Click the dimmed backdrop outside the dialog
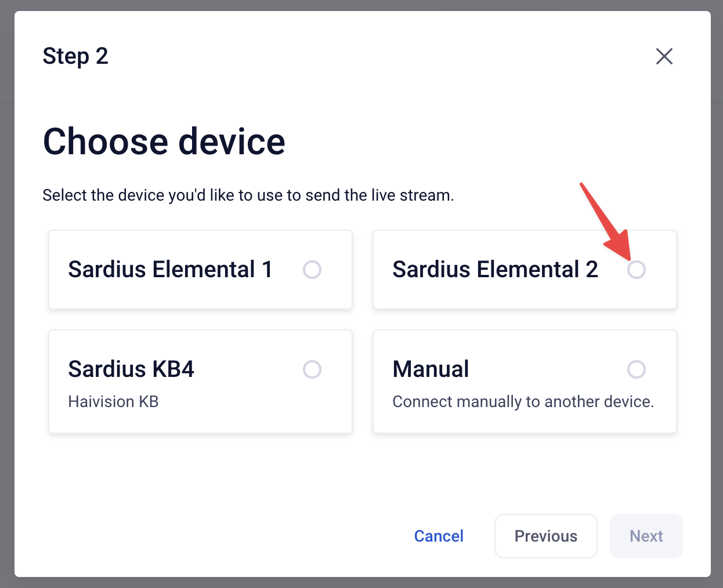 click(7, 290)
